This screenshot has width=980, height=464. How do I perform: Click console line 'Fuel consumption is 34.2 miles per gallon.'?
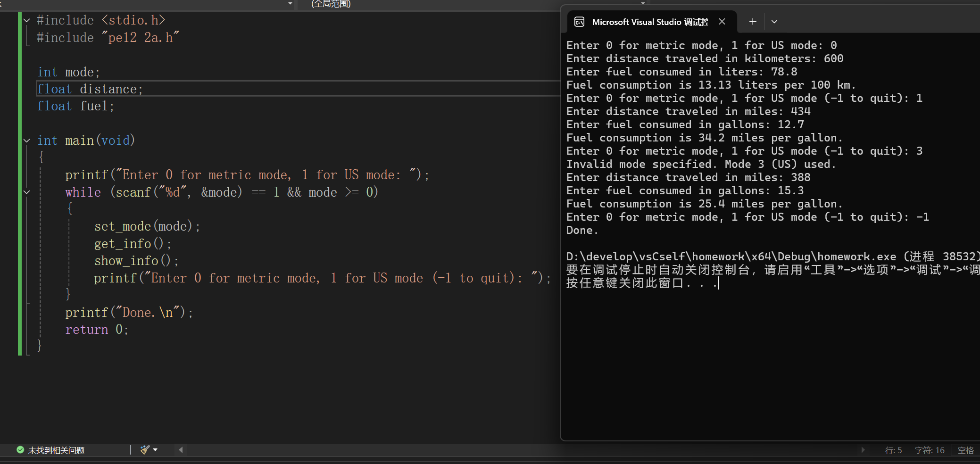(704, 138)
